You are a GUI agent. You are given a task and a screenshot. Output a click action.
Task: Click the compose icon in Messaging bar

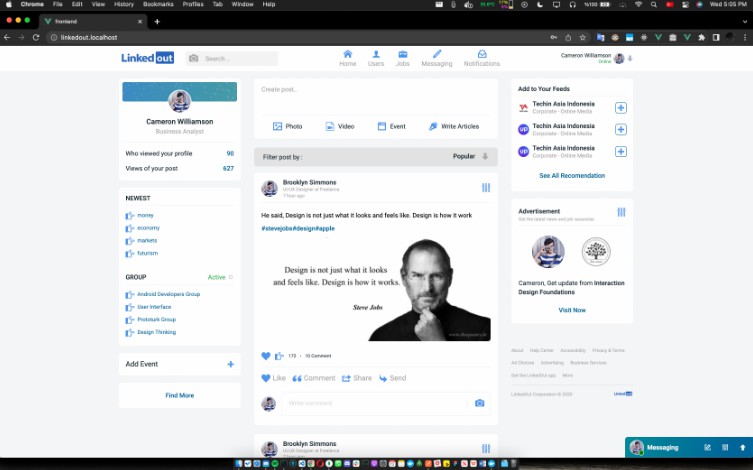tap(708, 447)
